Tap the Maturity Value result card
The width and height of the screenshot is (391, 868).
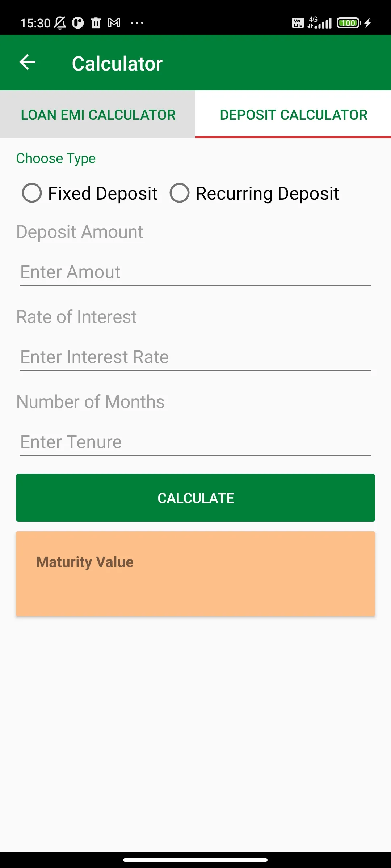(195, 574)
